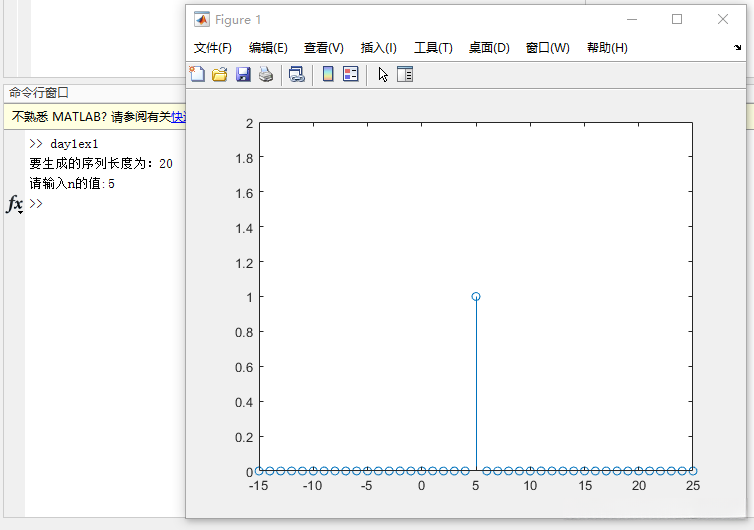Print the figure using the printer icon
754x530 pixels.
pos(266,74)
